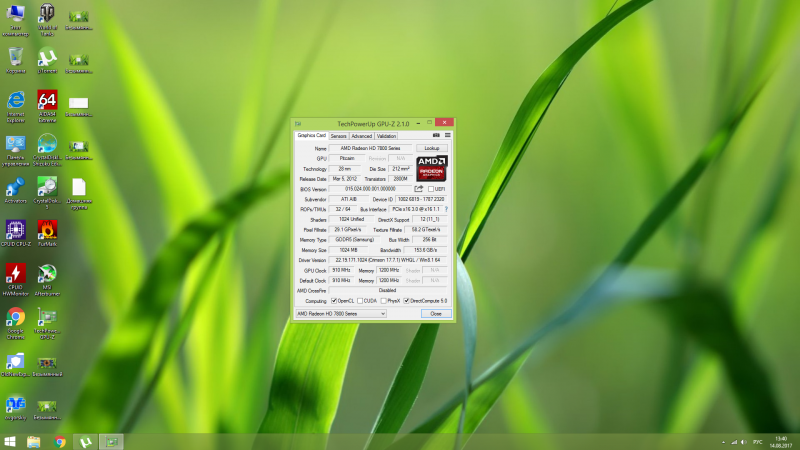
Task: Click the GPU field showing Pitcairn
Action: click(347, 158)
